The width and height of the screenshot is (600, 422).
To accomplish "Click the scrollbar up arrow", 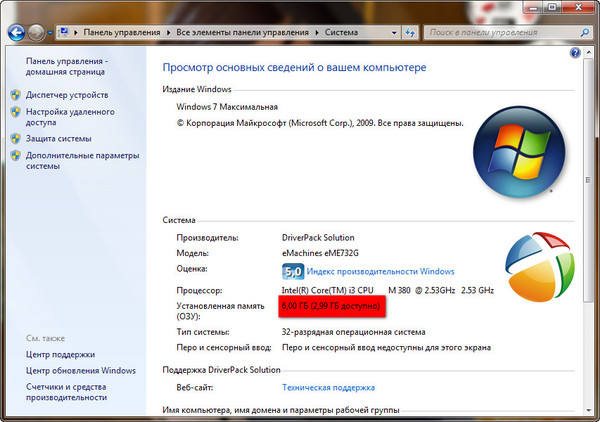I will [589, 53].
